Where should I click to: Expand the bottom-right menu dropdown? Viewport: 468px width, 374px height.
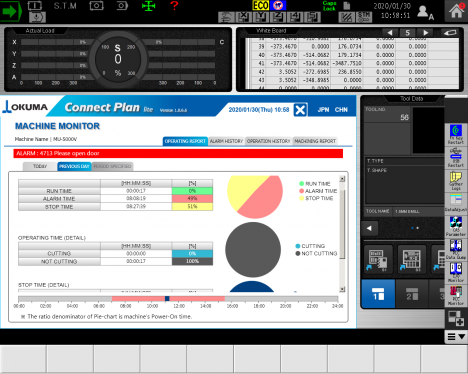pyautogui.click(x=456, y=337)
